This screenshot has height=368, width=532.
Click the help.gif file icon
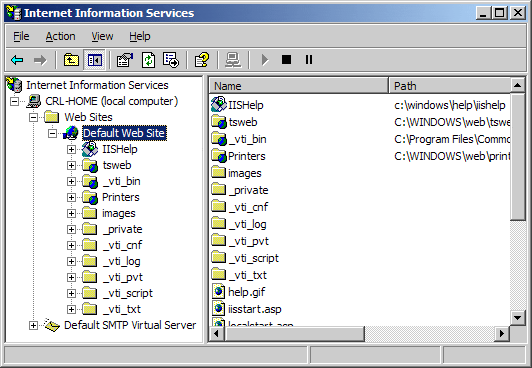[219, 291]
